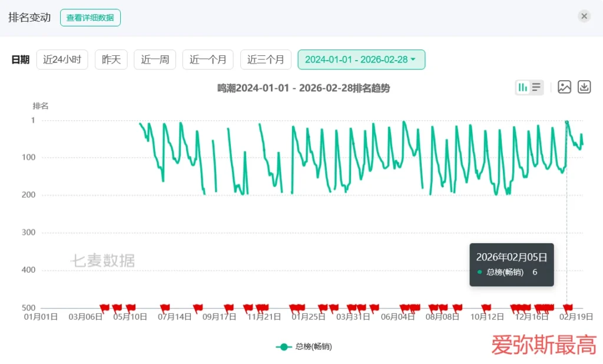This screenshot has width=603, height=364.
Task: Save chart as image icon
Action: [564, 87]
